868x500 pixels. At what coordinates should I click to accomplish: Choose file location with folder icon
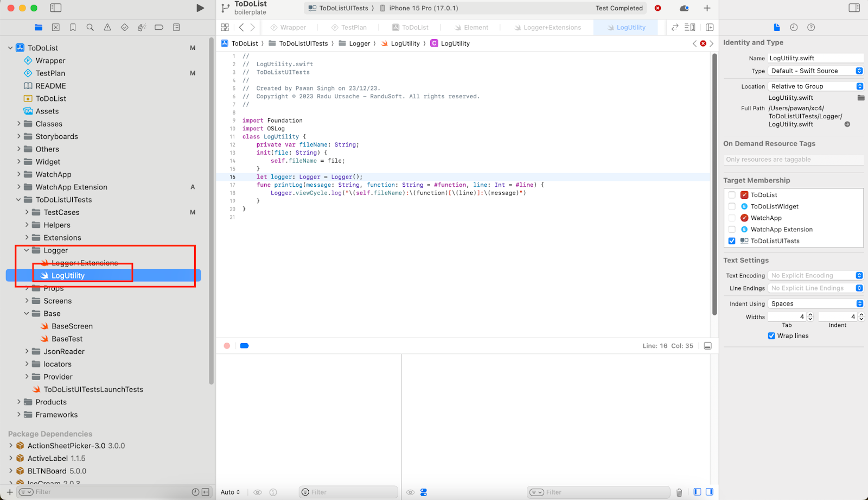click(x=861, y=98)
